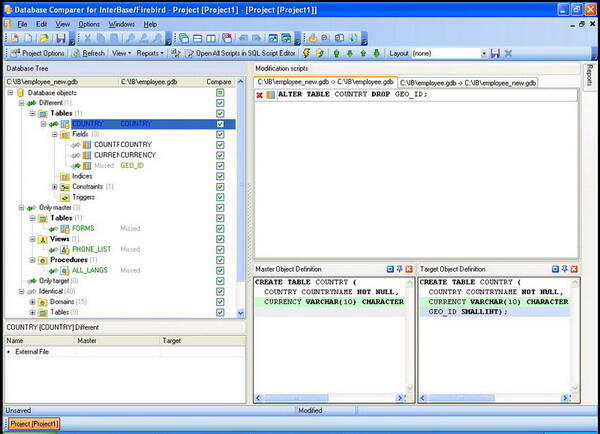The image size is (600, 434).
Task: Open the Layout combo box dropdown
Action: [484, 54]
